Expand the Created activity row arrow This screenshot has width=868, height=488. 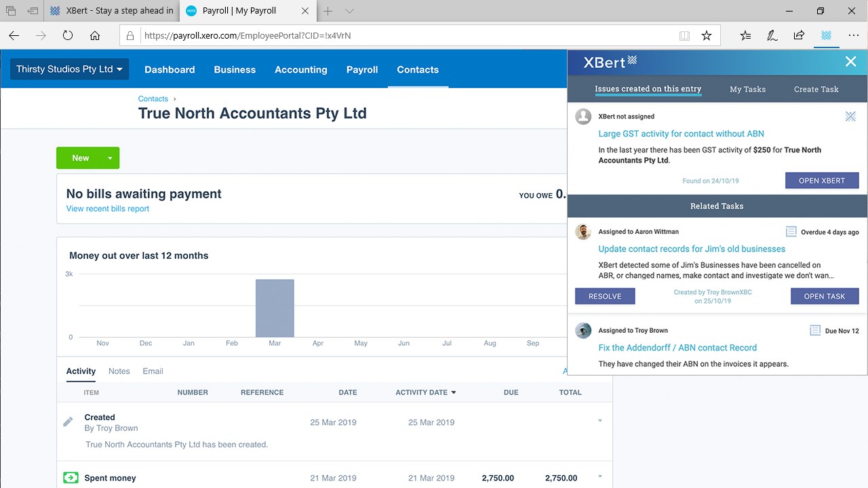600,421
